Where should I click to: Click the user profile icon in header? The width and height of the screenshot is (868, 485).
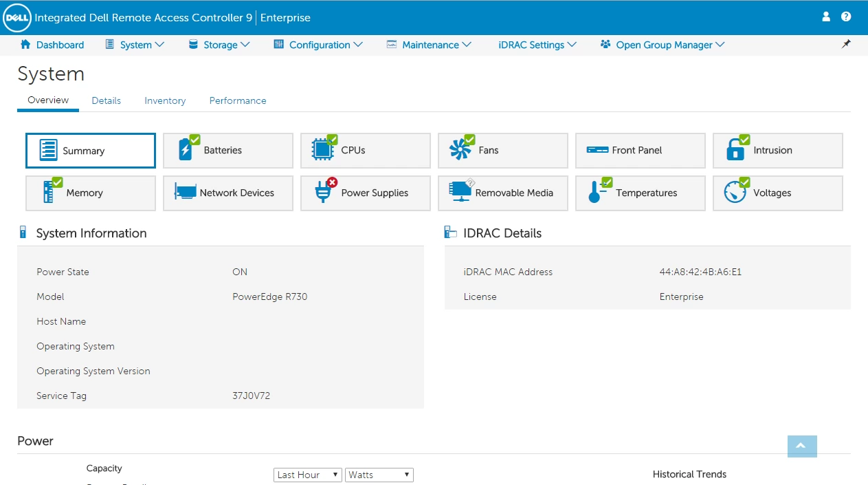coord(826,17)
